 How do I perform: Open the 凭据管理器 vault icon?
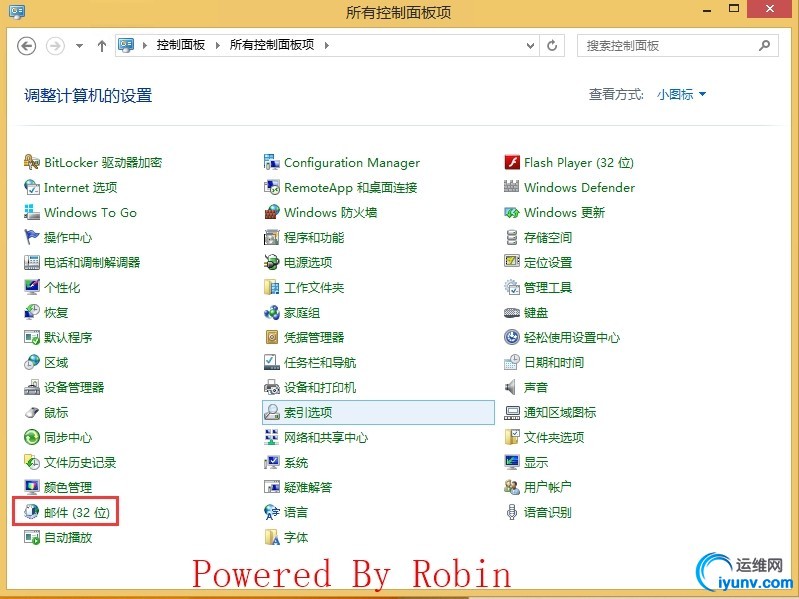pyautogui.click(x=272, y=337)
